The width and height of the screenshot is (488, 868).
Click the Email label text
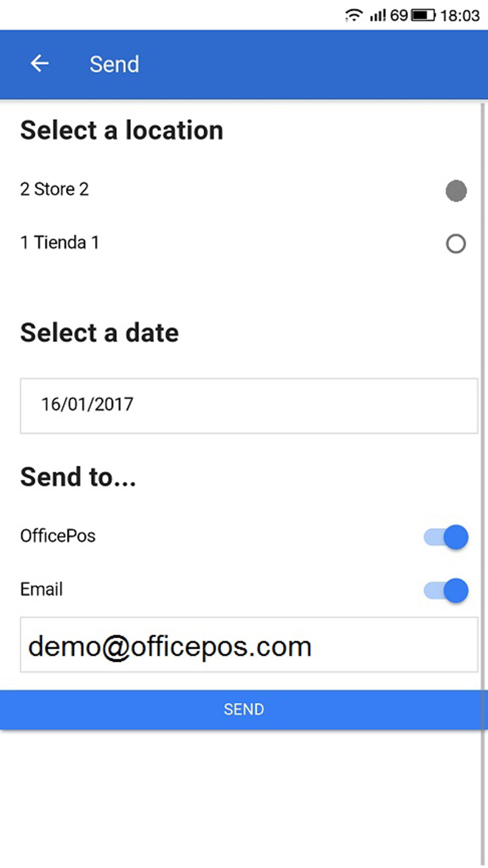(41, 589)
